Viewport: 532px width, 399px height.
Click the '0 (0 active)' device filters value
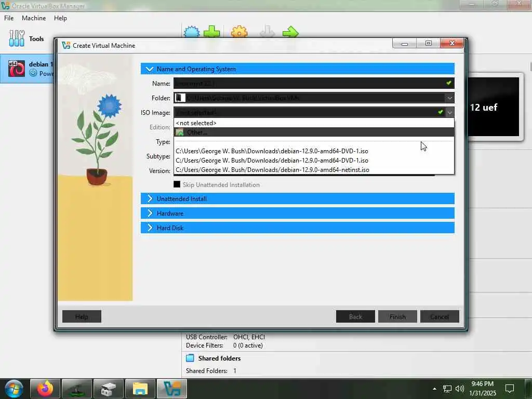coord(248,345)
